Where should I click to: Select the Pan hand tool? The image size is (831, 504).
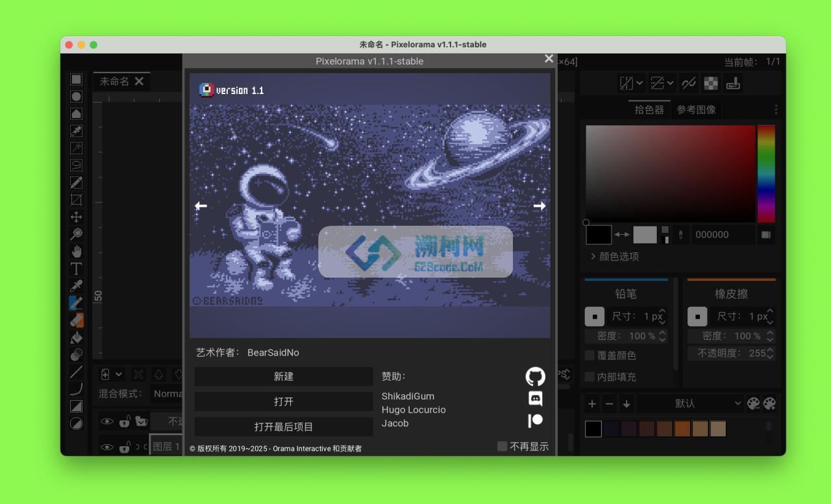coord(76,252)
